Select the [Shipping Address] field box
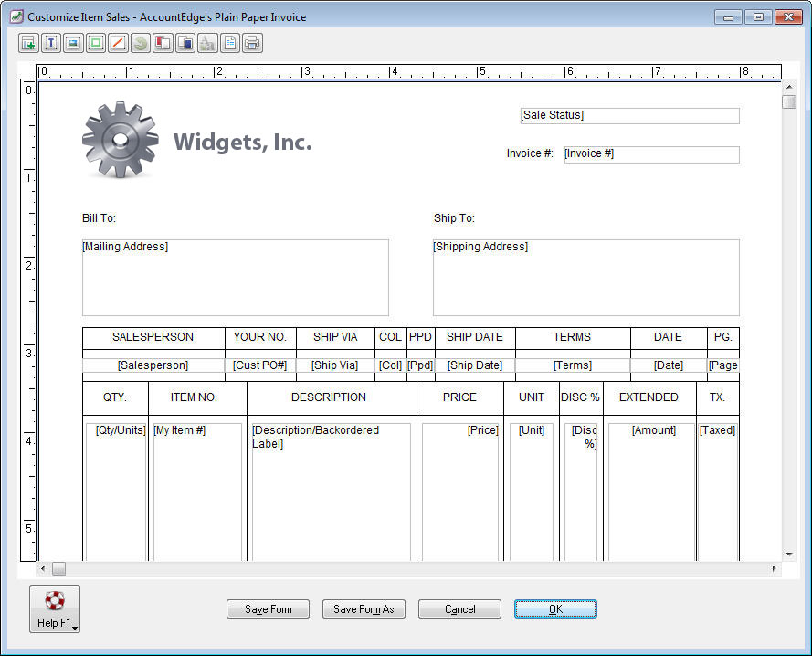 [586, 277]
